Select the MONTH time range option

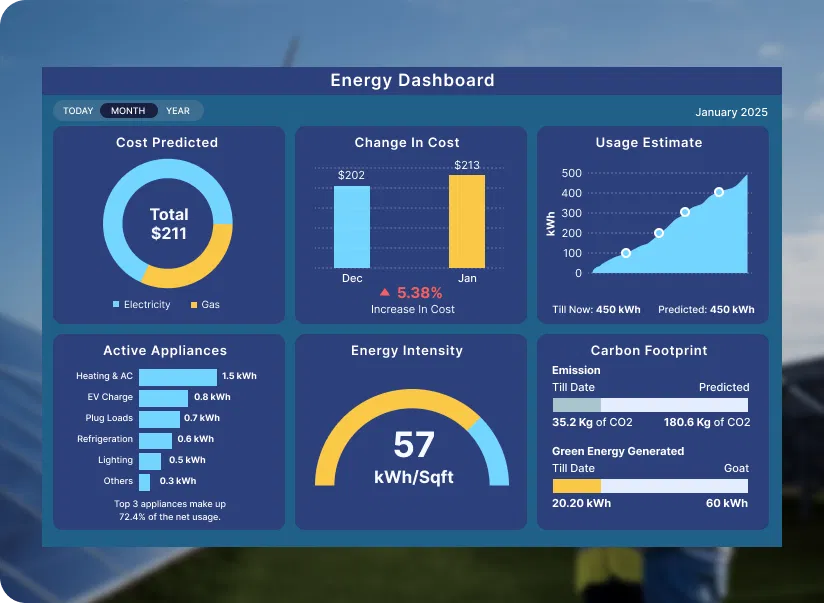click(128, 111)
